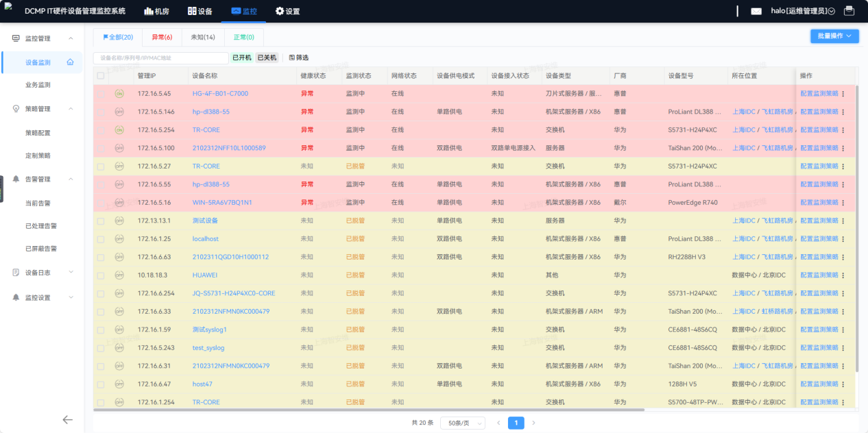Click the document icon next to 设备日志
This screenshot has width=868, height=433.
point(16,273)
